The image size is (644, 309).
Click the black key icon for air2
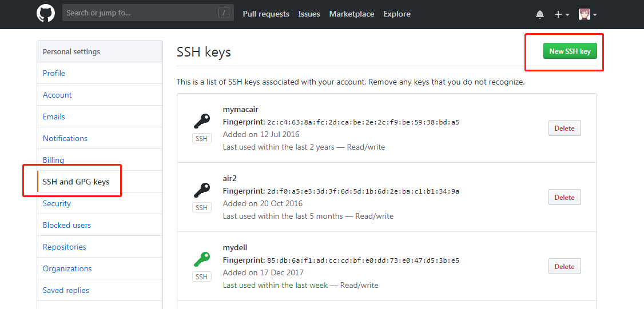201,190
